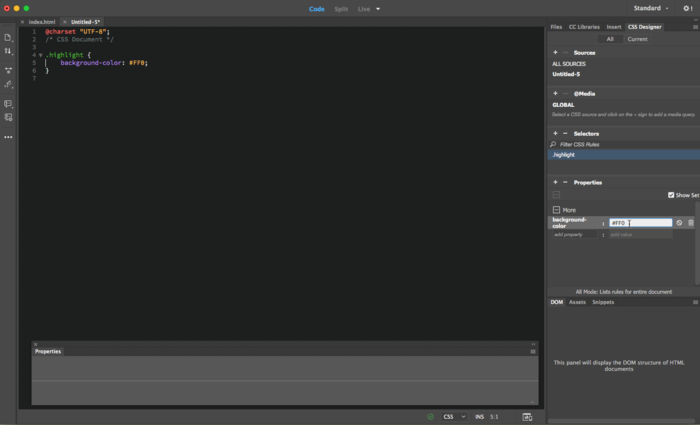
Task: Switch to Current mode in CSS Designer
Action: (637, 38)
